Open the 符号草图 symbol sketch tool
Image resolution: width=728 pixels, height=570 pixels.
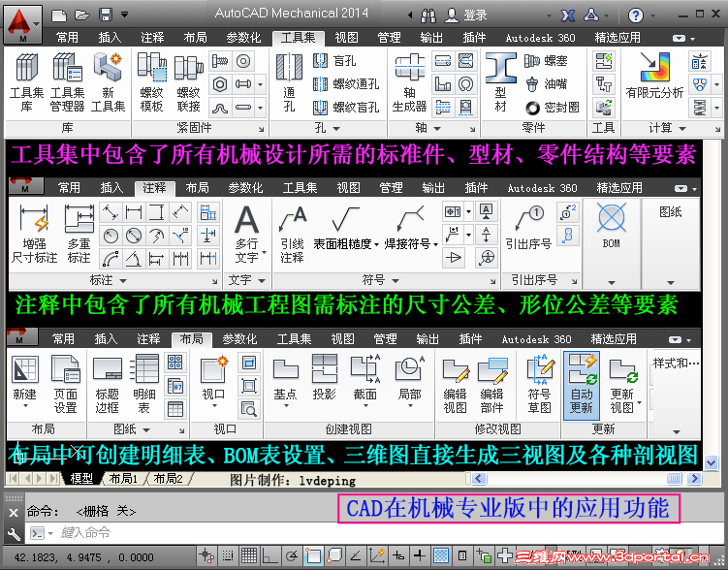[x=540, y=384]
